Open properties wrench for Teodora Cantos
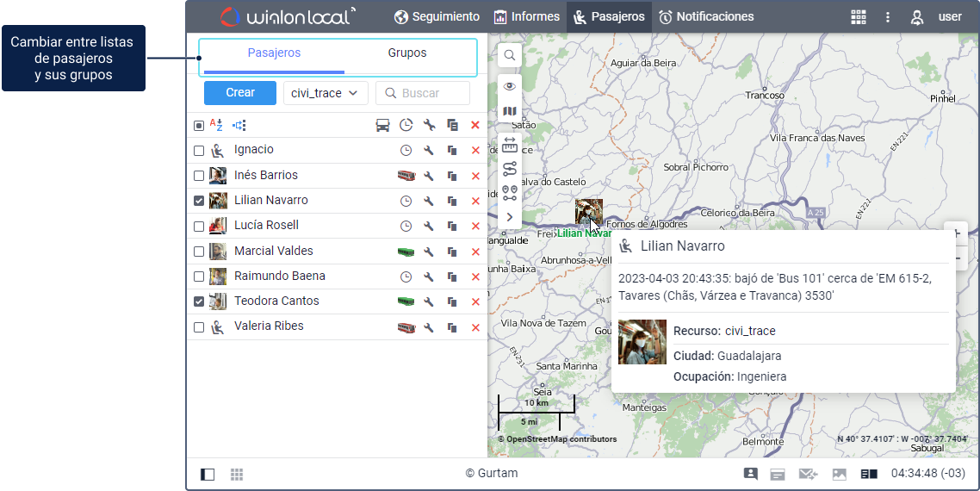980x491 pixels. (x=429, y=301)
